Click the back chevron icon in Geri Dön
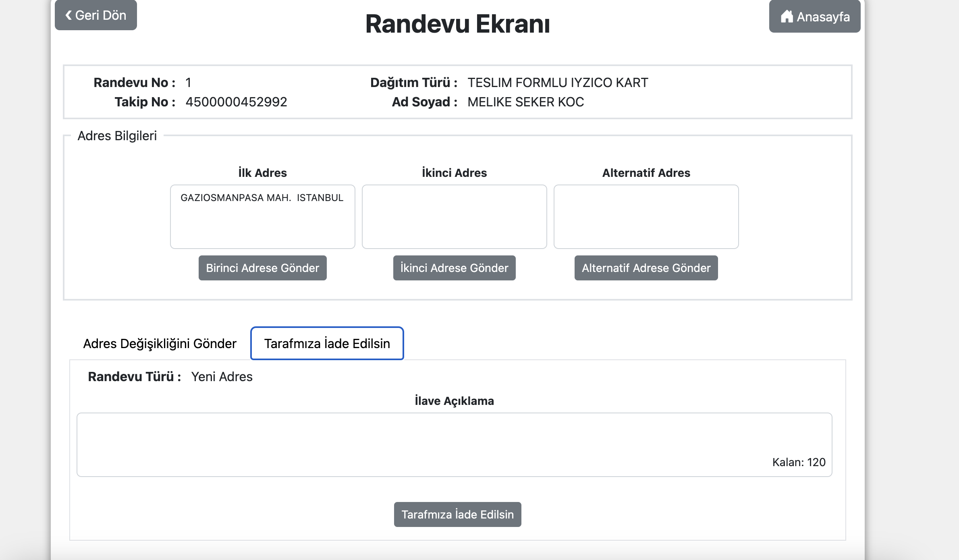 [68, 15]
